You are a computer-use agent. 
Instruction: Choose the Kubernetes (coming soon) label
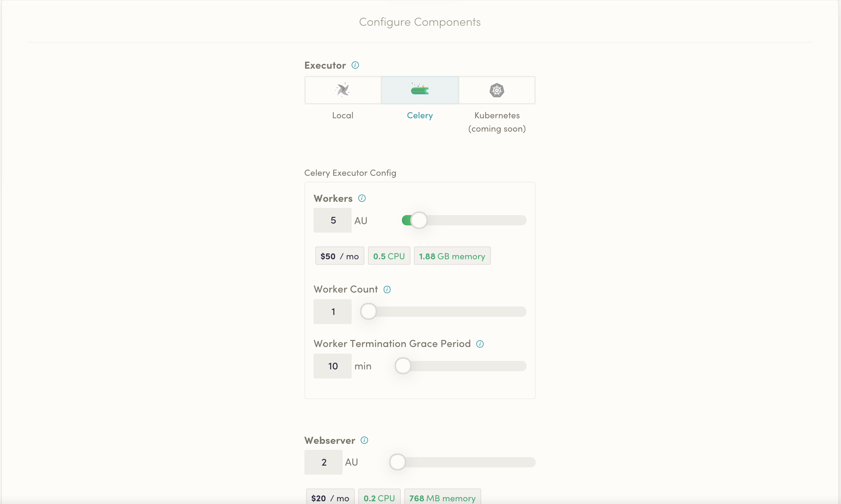(x=497, y=122)
